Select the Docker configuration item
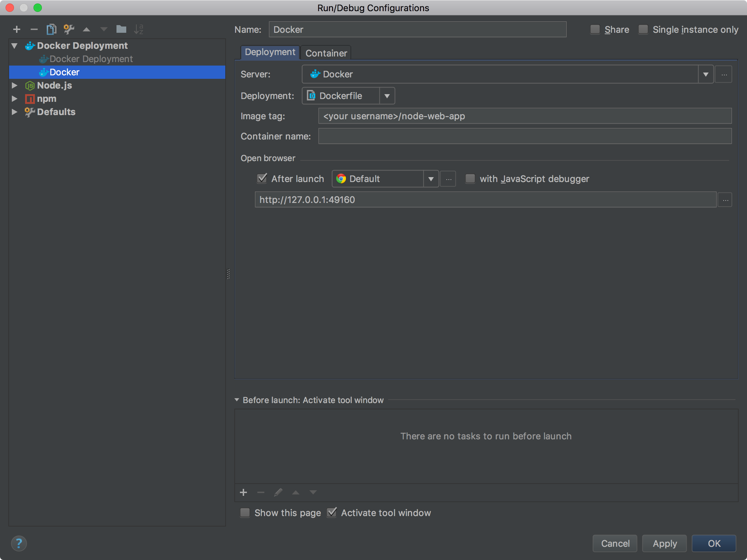 [x=117, y=72]
